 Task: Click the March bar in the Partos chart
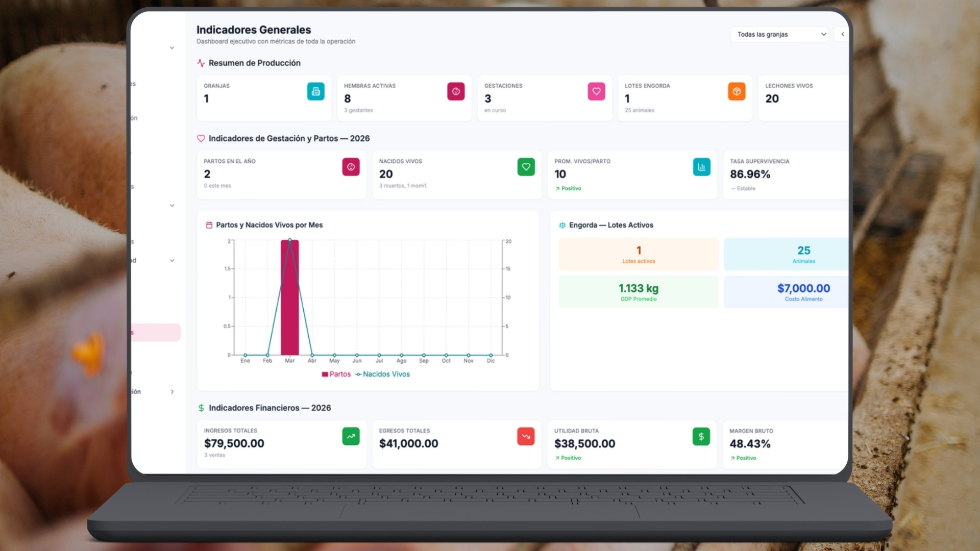[x=290, y=296]
